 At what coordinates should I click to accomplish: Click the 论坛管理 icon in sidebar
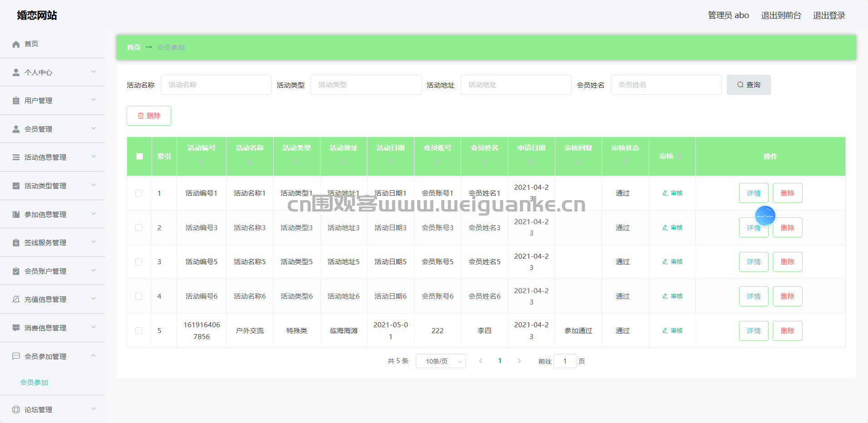(x=16, y=410)
